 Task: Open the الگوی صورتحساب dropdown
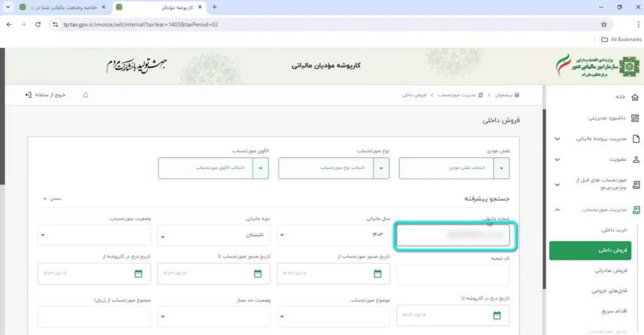pos(213,168)
